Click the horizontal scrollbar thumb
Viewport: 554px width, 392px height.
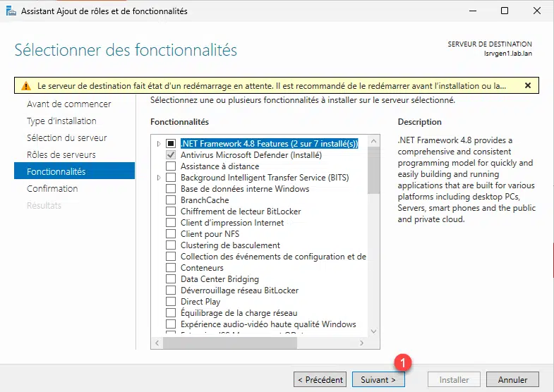230,343
